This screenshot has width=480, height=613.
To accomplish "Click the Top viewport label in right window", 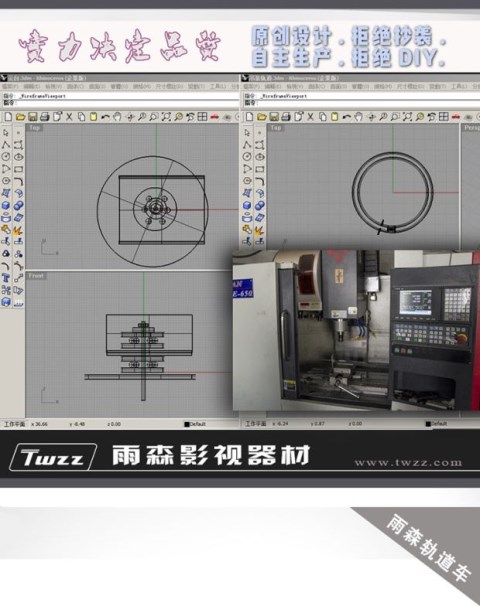I will pos(276,127).
